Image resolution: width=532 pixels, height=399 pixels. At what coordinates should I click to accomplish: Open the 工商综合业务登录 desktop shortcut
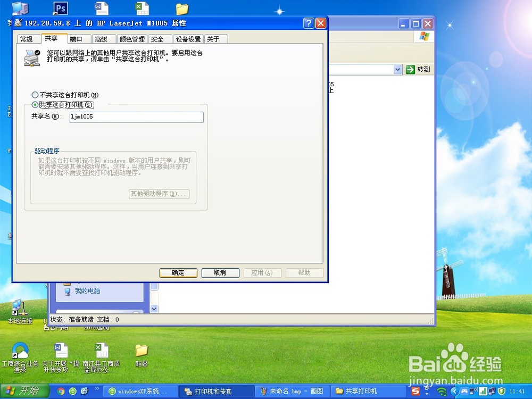[x=20, y=358]
